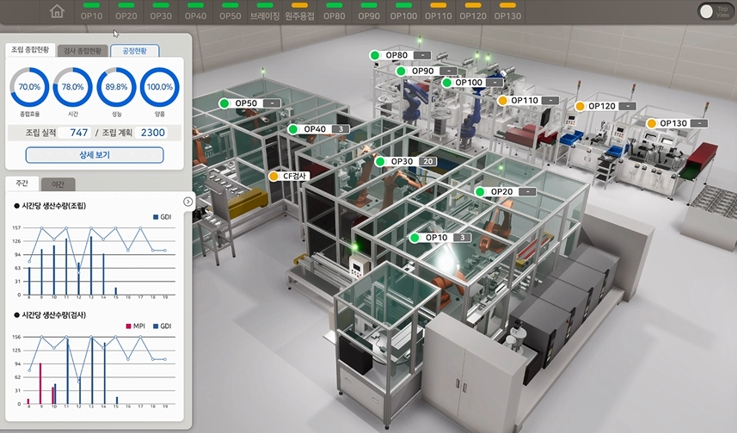Click the OP50 marker in 3D view
Image resolution: width=737 pixels, height=433 pixels.
(x=244, y=104)
